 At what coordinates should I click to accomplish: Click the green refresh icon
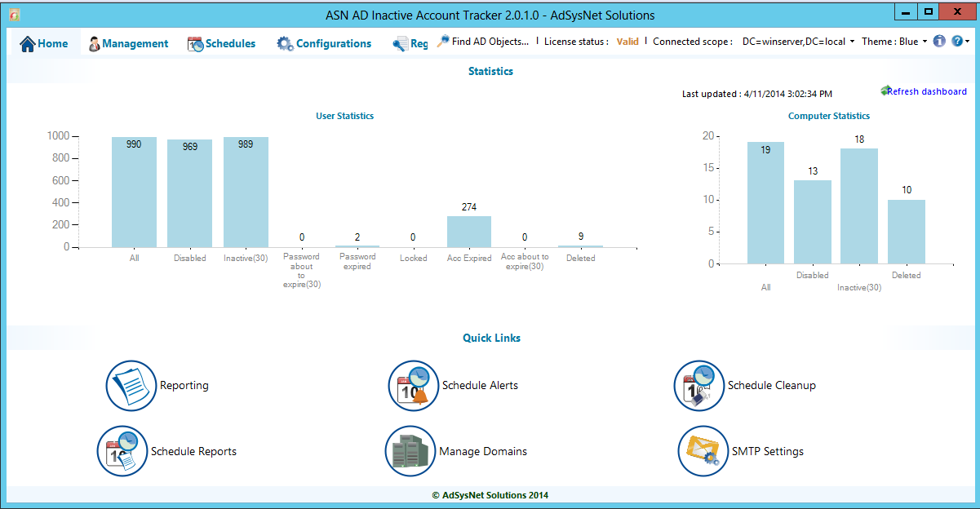pyautogui.click(x=885, y=90)
